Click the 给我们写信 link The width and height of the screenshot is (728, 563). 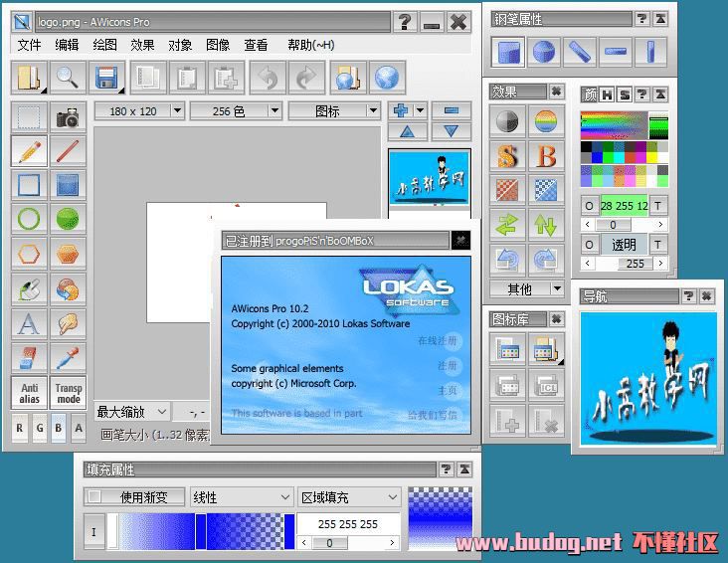433,415
